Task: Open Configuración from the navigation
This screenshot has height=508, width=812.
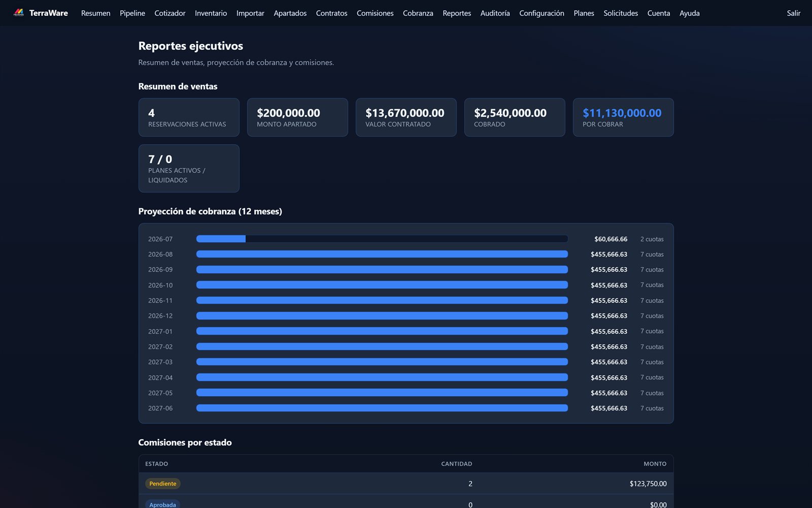Action: 542,13
